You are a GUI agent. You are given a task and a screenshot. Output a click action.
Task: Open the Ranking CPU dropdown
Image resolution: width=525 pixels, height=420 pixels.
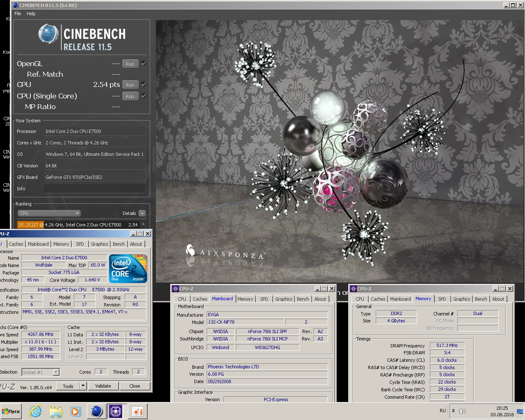point(49,213)
